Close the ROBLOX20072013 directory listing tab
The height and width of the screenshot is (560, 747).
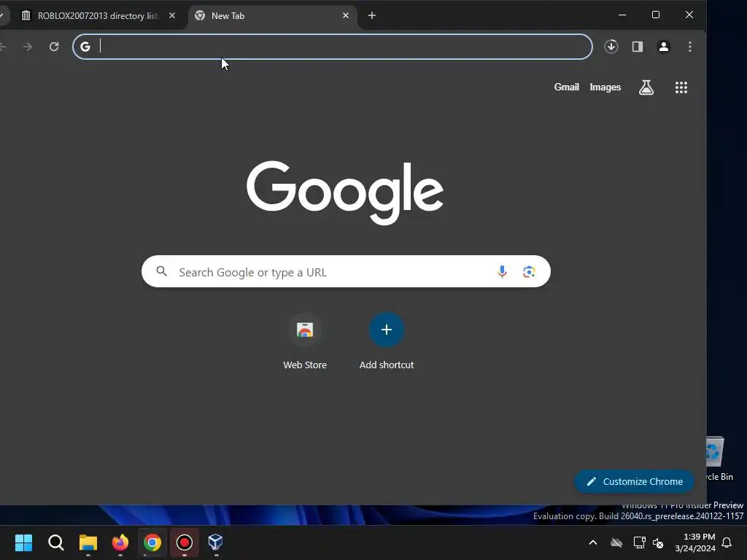click(172, 16)
